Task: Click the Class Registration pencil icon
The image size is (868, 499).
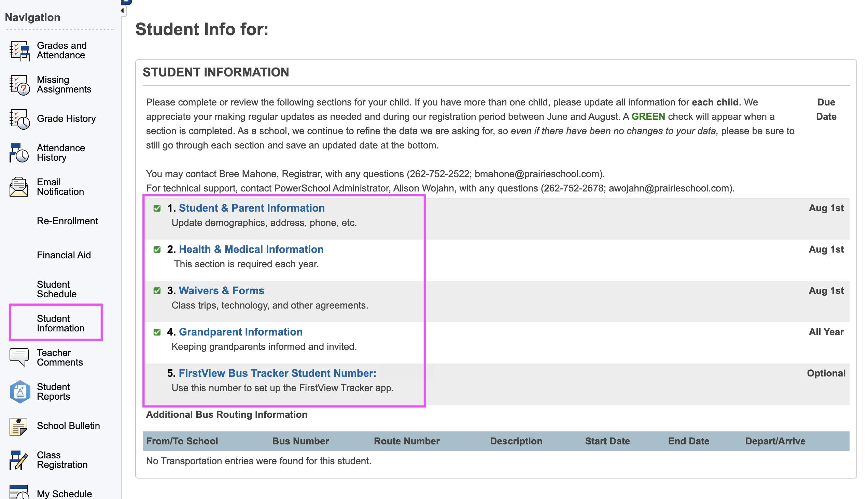Action: point(19,460)
